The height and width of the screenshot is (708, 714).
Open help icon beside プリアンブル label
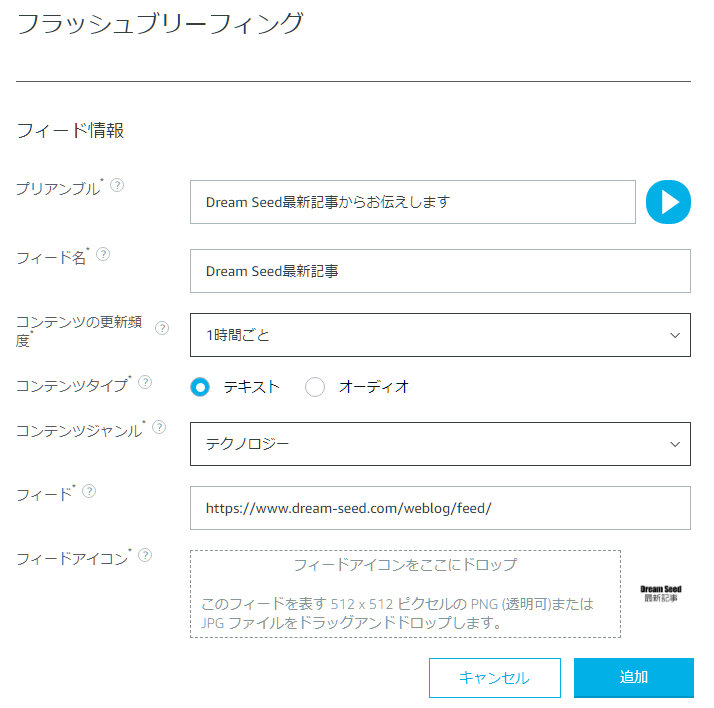click(x=117, y=185)
